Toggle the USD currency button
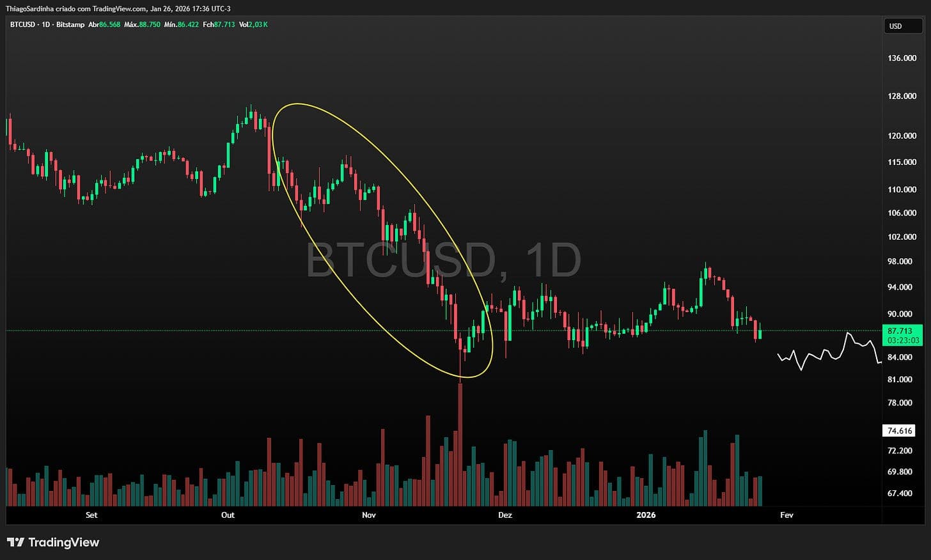931x560 pixels. [x=902, y=26]
